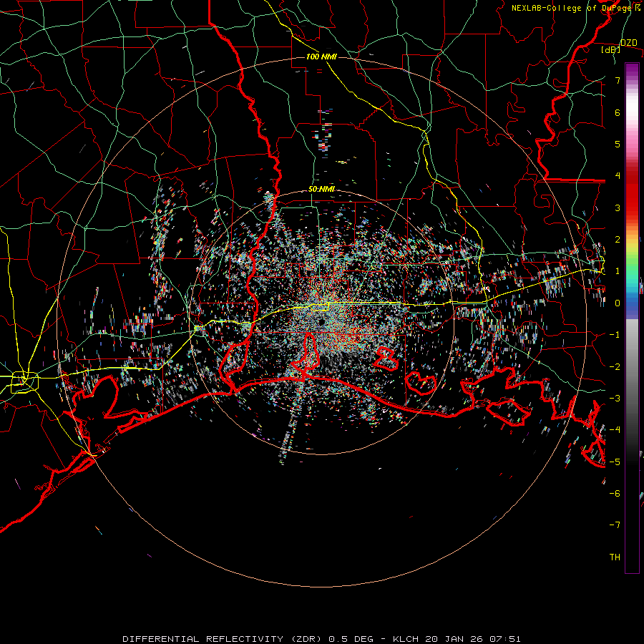Click the "-4" tick label on the color scale
The width and height of the screenshot is (644, 644).
coord(615,430)
